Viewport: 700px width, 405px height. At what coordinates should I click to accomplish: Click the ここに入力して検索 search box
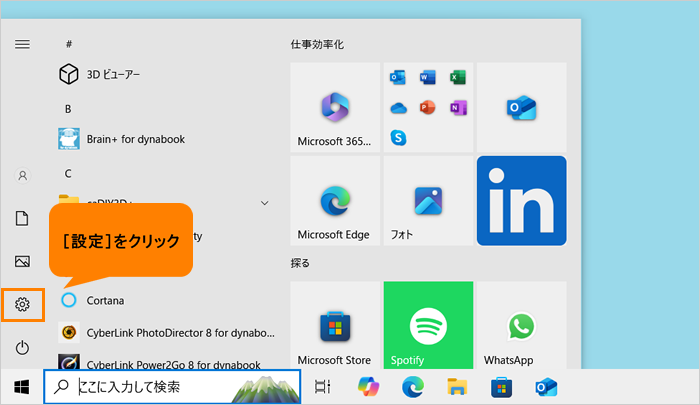(172, 387)
